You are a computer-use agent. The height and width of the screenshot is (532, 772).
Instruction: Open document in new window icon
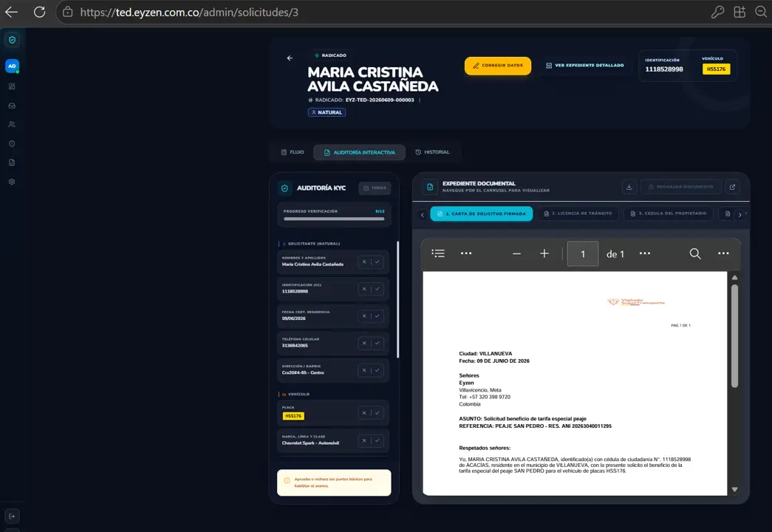[732, 187]
